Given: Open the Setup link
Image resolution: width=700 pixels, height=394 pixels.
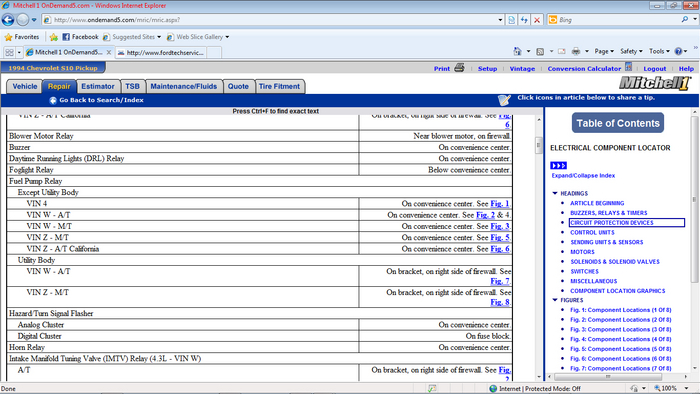Looking at the screenshot, I should click(x=487, y=69).
